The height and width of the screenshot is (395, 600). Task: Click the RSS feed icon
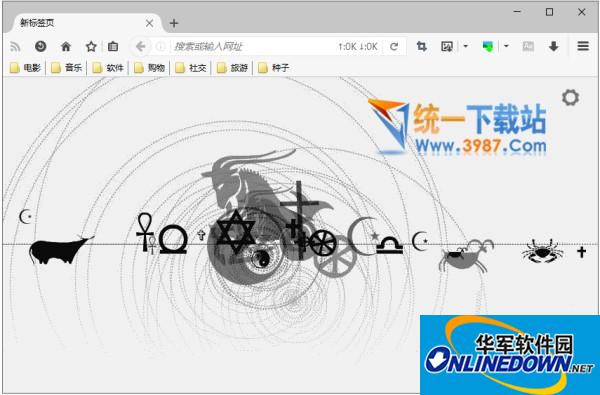[x=15, y=47]
